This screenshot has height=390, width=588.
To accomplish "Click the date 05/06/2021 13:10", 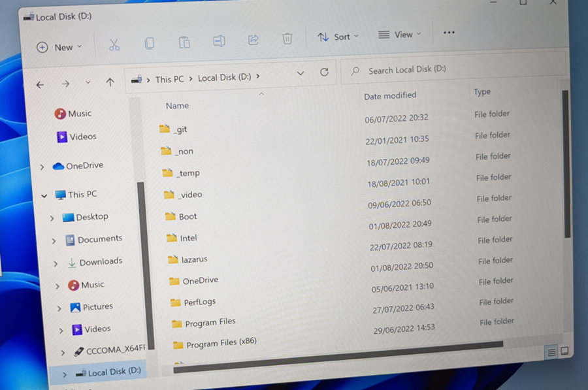I will [402, 288].
